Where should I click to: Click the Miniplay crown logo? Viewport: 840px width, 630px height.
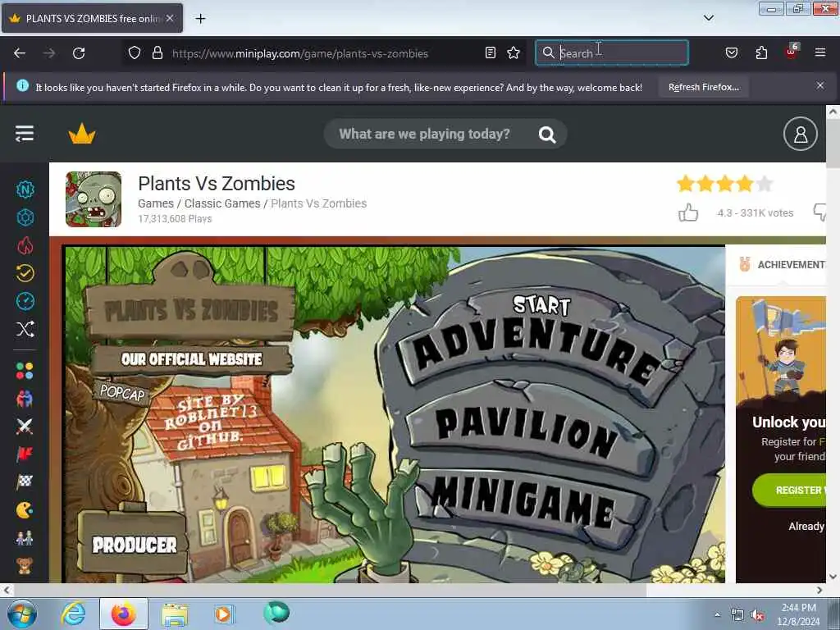click(82, 134)
